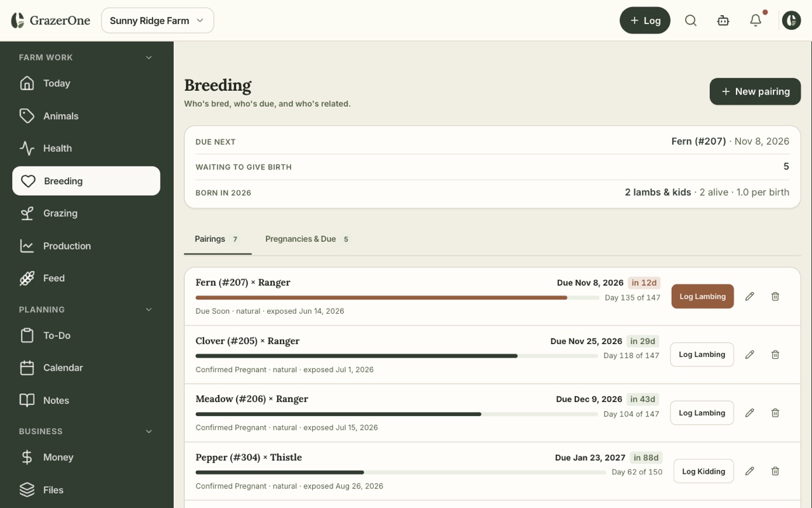Screen dimensions: 812x508
Task: Go to Today in the sidebar
Action: [86, 83]
